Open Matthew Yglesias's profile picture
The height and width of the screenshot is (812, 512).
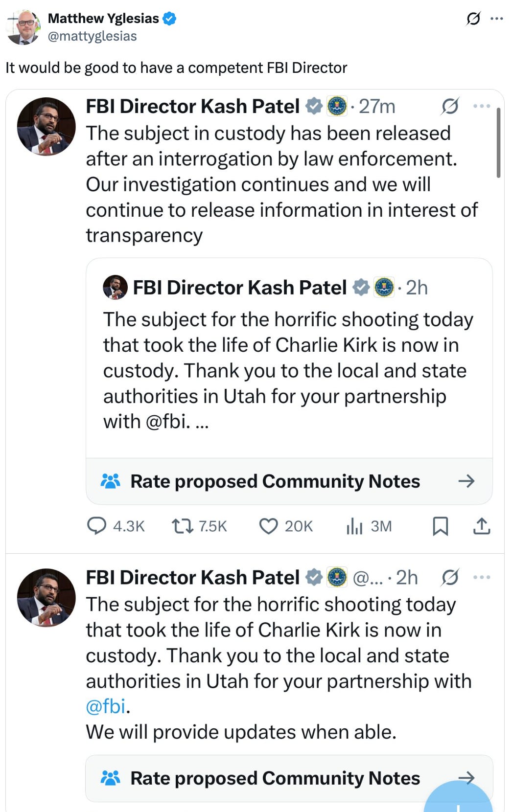(23, 27)
